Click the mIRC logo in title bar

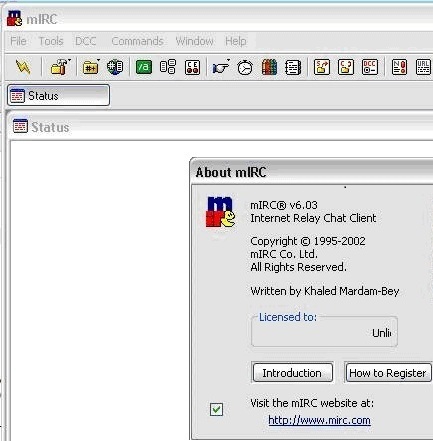[x=15, y=19]
